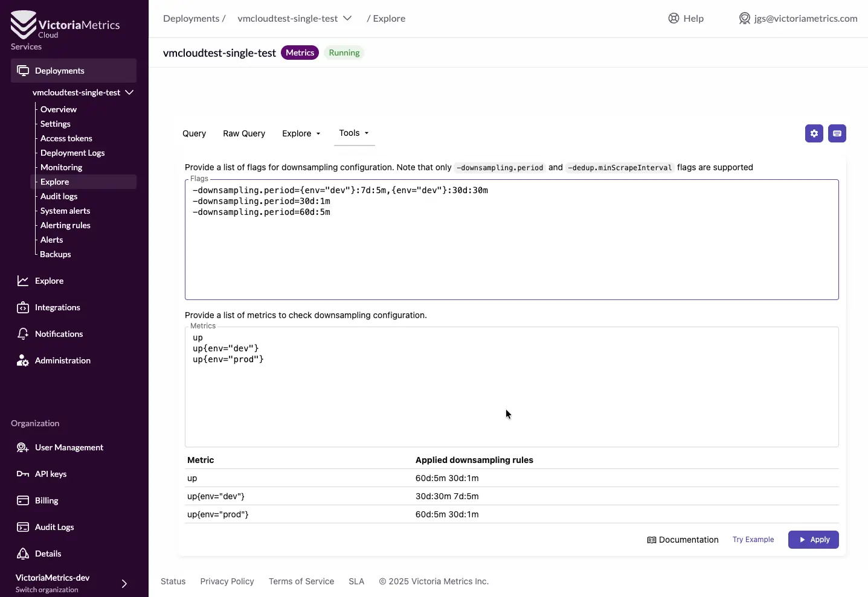This screenshot has height=597, width=868.
Task: Switch to the Query tab
Action: coord(194,133)
